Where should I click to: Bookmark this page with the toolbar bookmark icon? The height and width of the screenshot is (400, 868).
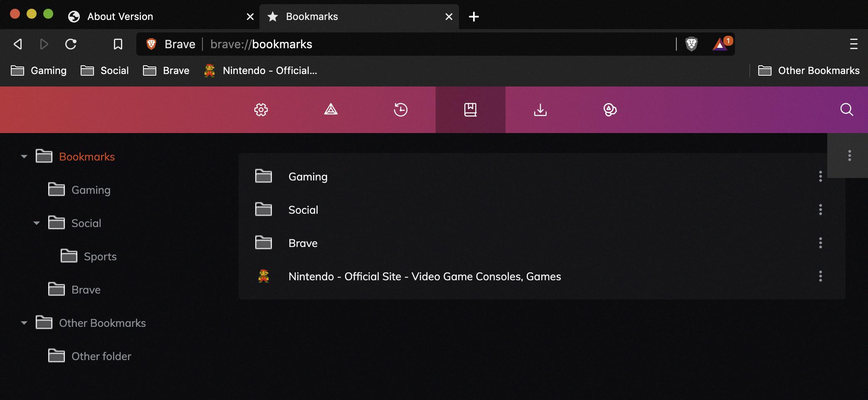click(118, 44)
